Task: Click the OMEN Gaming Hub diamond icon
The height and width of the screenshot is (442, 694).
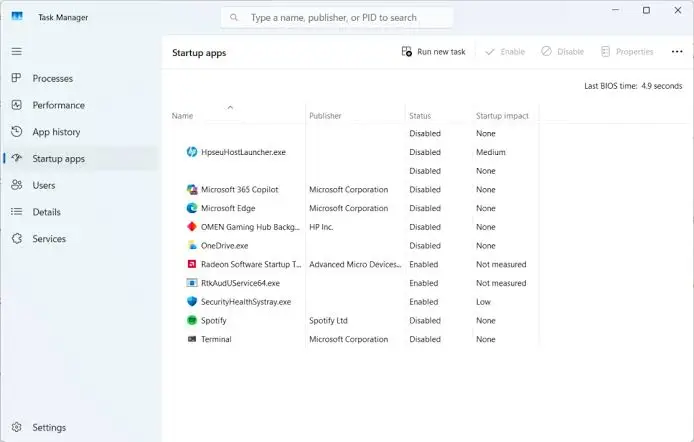Action: (x=192, y=227)
